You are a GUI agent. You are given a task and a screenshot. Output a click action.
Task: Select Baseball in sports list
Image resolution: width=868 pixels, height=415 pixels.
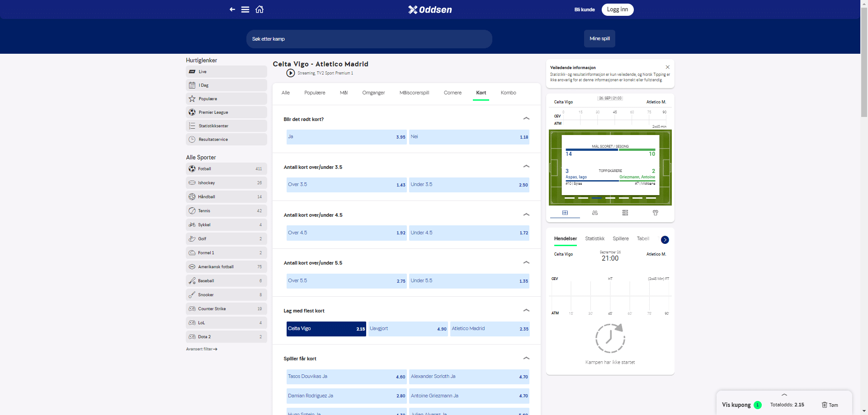point(226,281)
